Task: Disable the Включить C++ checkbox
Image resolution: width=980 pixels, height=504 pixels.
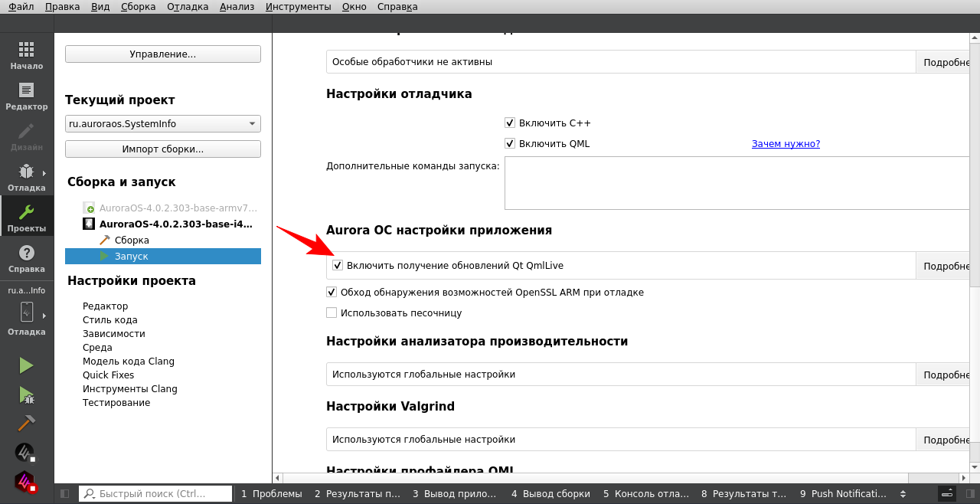Action: click(x=510, y=123)
